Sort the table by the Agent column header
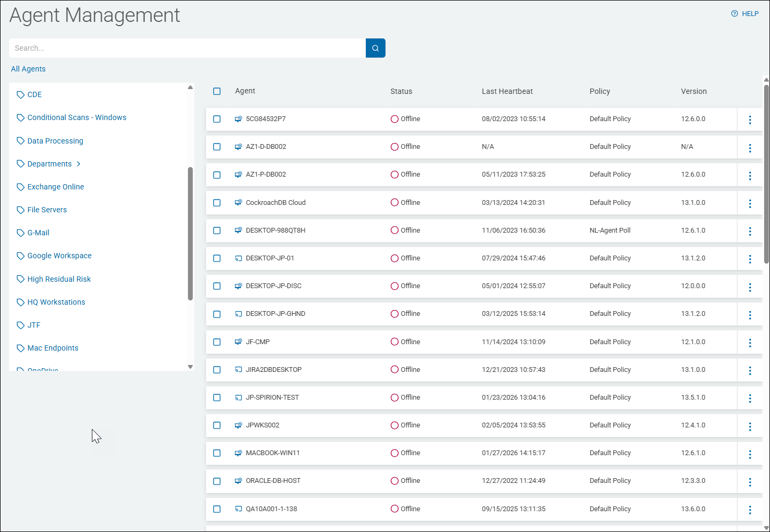770x532 pixels. click(x=245, y=91)
